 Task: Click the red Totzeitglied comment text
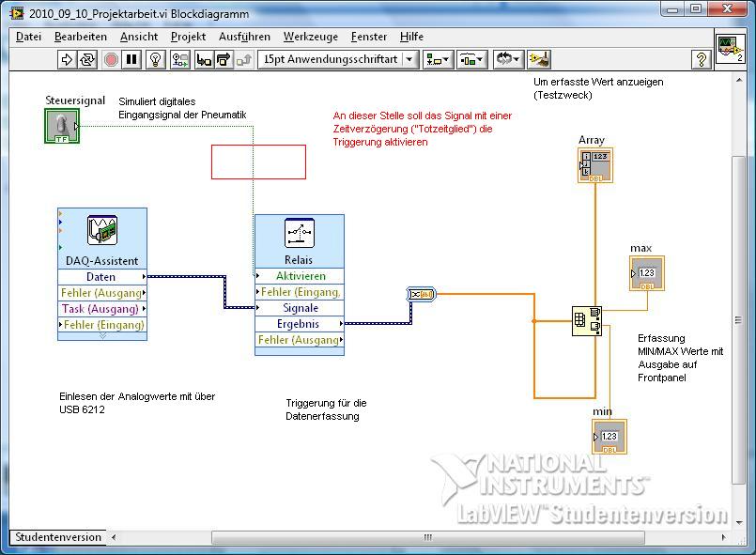tap(423, 129)
